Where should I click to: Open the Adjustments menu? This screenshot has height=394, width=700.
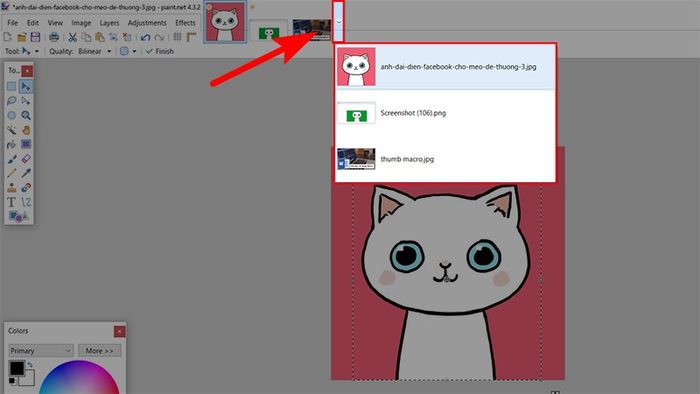(x=147, y=23)
